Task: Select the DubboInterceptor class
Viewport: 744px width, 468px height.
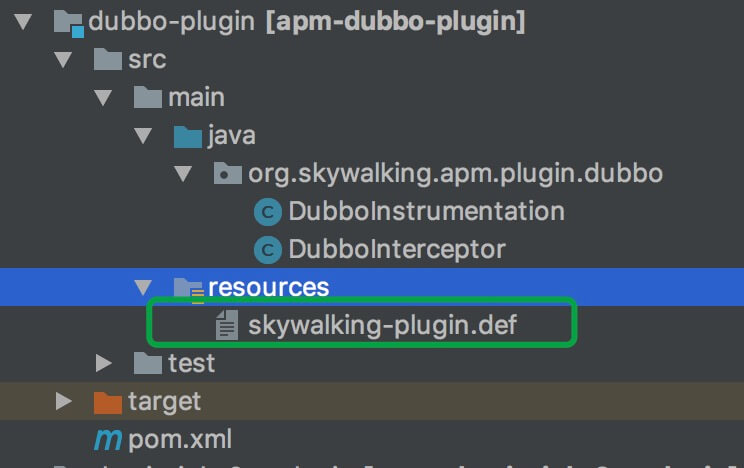Action: click(397, 250)
